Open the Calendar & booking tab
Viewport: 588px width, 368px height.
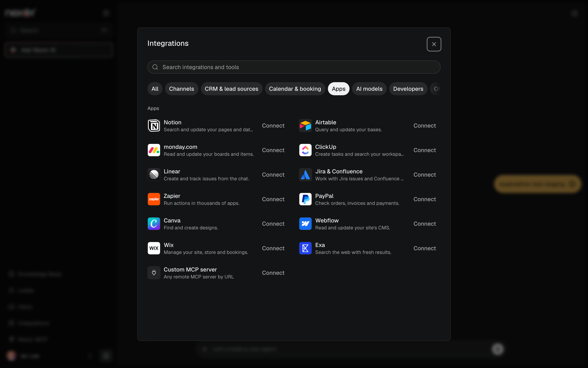click(x=295, y=89)
